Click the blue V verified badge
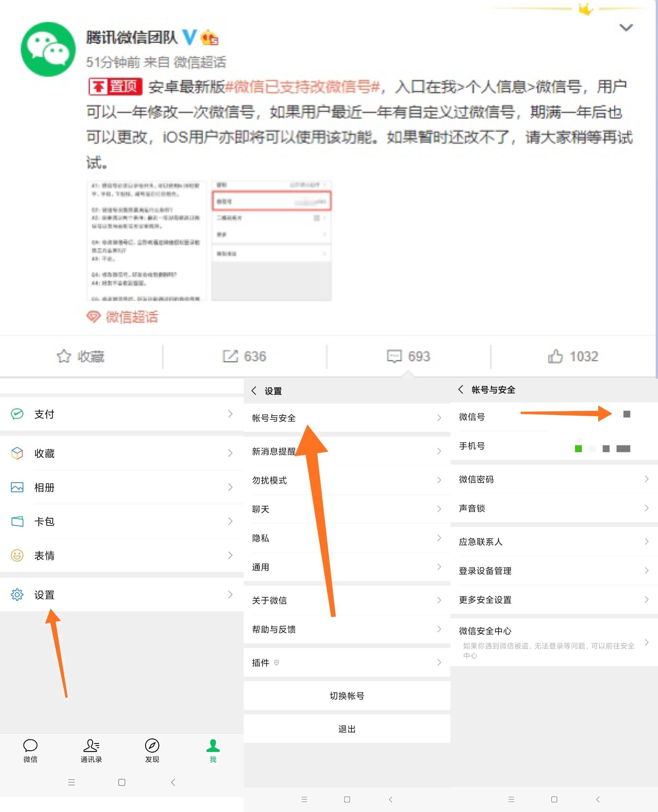 [190, 37]
